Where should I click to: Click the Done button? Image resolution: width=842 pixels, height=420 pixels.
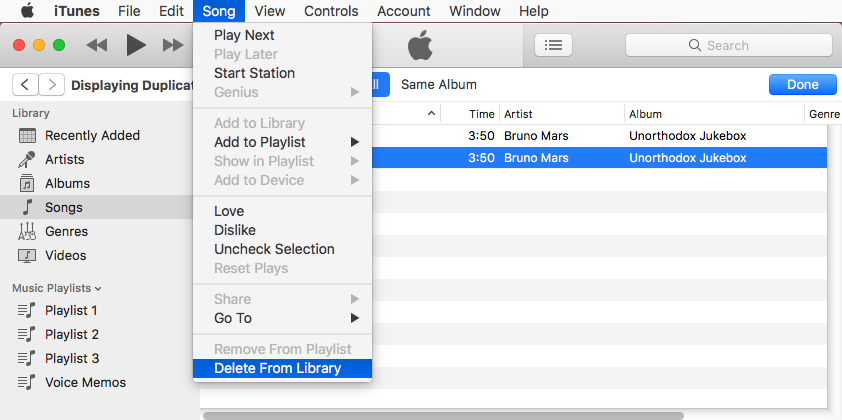(x=802, y=85)
